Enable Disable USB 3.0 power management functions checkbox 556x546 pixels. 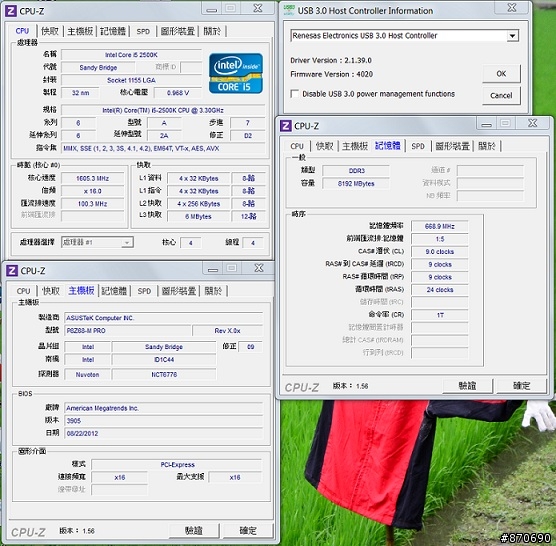click(294, 94)
